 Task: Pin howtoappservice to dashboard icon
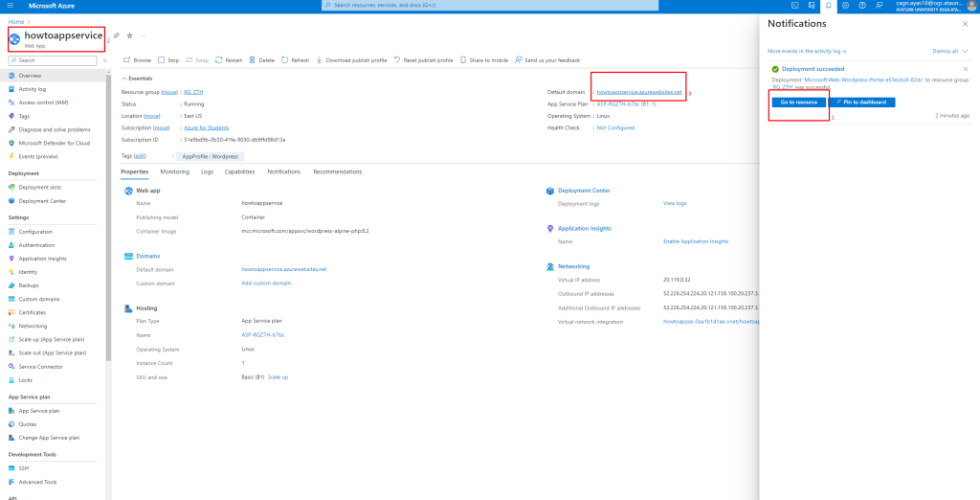(117, 35)
